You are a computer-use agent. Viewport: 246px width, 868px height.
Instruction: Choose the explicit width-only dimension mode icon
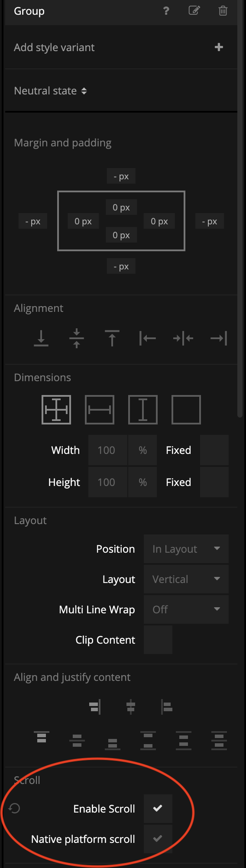click(x=100, y=410)
